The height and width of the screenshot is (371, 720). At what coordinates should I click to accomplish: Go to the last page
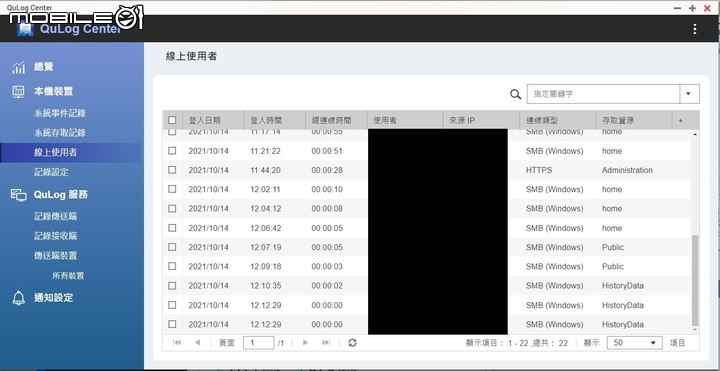click(x=326, y=343)
